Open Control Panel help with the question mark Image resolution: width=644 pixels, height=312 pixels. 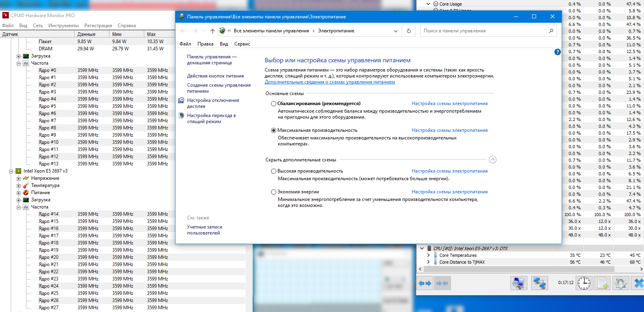coord(558,52)
